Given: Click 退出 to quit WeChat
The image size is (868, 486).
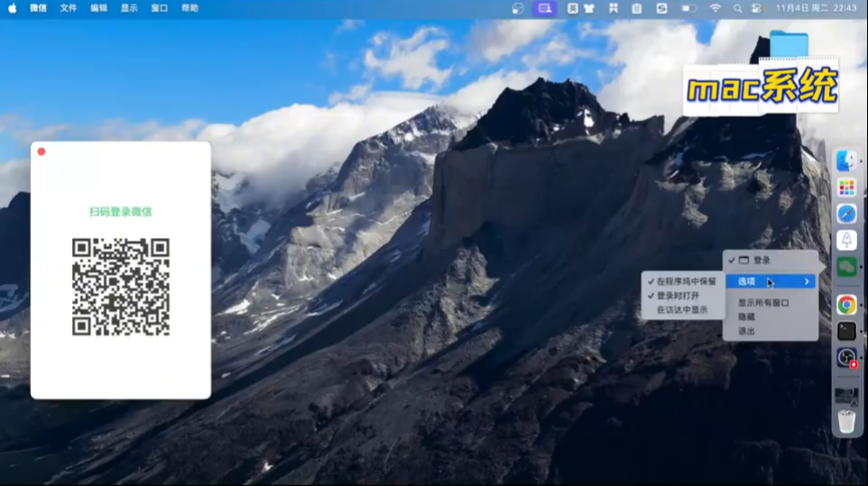Looking at the screenshot, I should tap(746, 331).
